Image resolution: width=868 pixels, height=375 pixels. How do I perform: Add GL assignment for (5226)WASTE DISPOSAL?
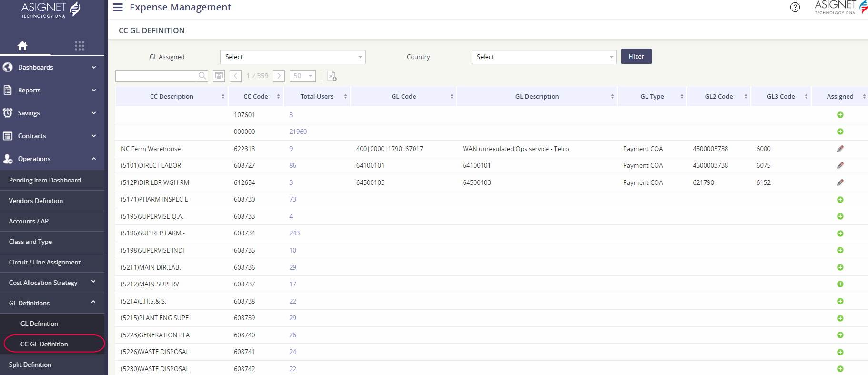coord(840,352)
